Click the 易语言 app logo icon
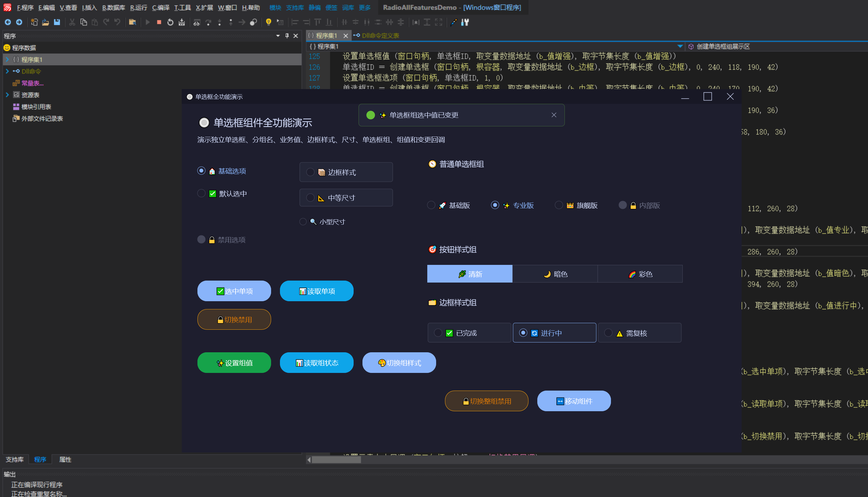 click(8, 7)
